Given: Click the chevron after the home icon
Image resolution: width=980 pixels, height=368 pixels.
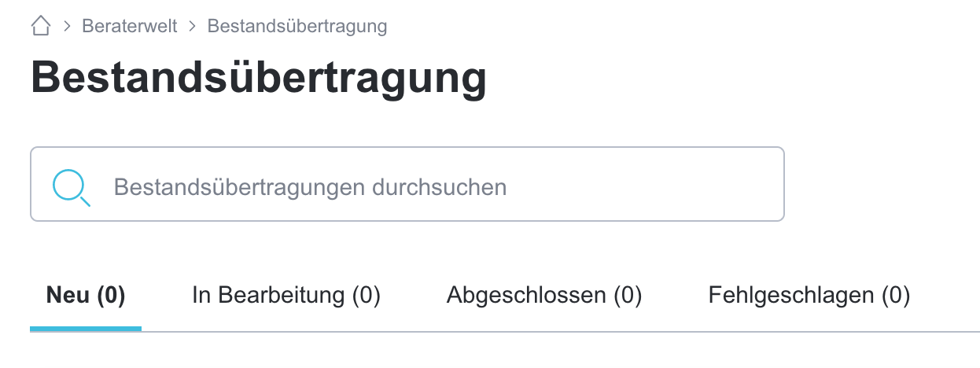Looking at the screenshot, I should (x=67, y=27).
